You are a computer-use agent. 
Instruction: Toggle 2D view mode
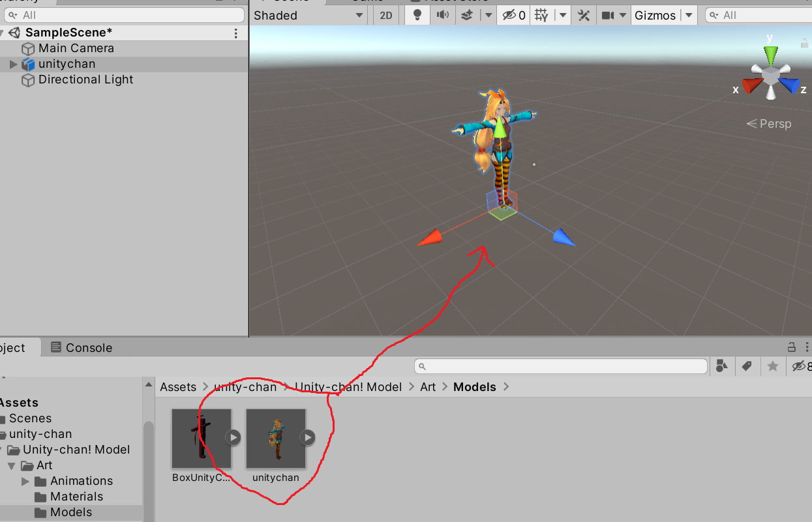(386, 15)
